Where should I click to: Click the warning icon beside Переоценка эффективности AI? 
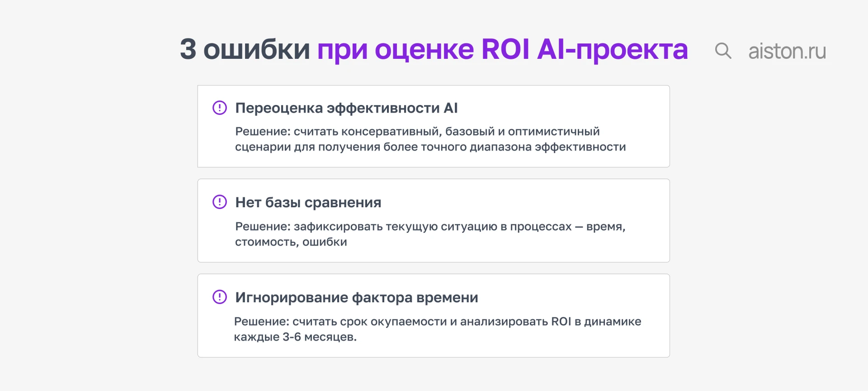click(x=220, y=108)
